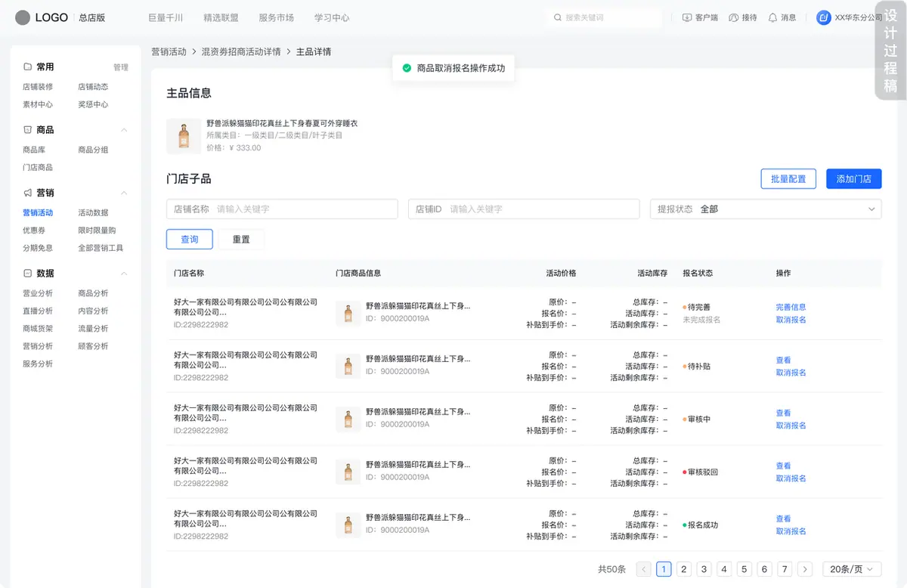Go to page 7
Viewport: 907px width, 588px height.
[x=785, y=569]
